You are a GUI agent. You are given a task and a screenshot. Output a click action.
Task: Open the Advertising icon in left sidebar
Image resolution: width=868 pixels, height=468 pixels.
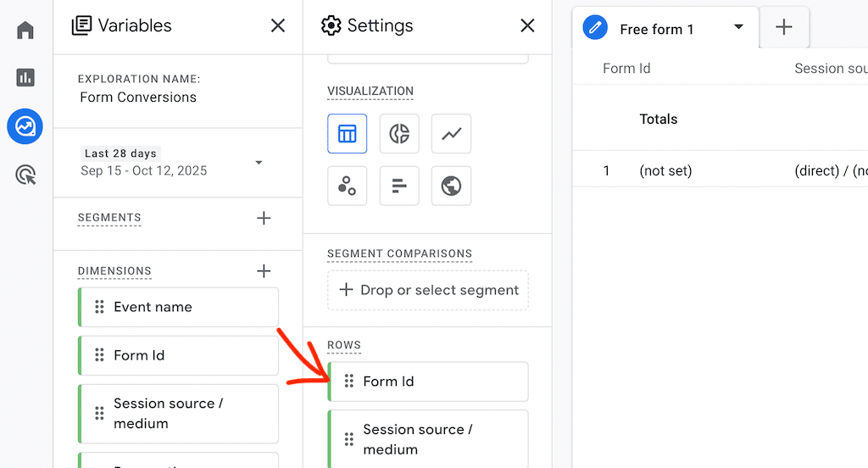25,175
